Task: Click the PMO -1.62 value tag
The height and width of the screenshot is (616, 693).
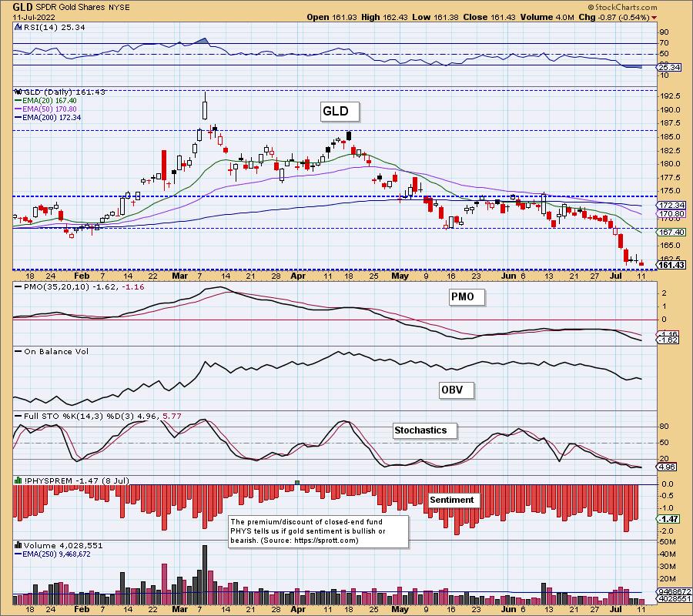Action: pos(668,340)
